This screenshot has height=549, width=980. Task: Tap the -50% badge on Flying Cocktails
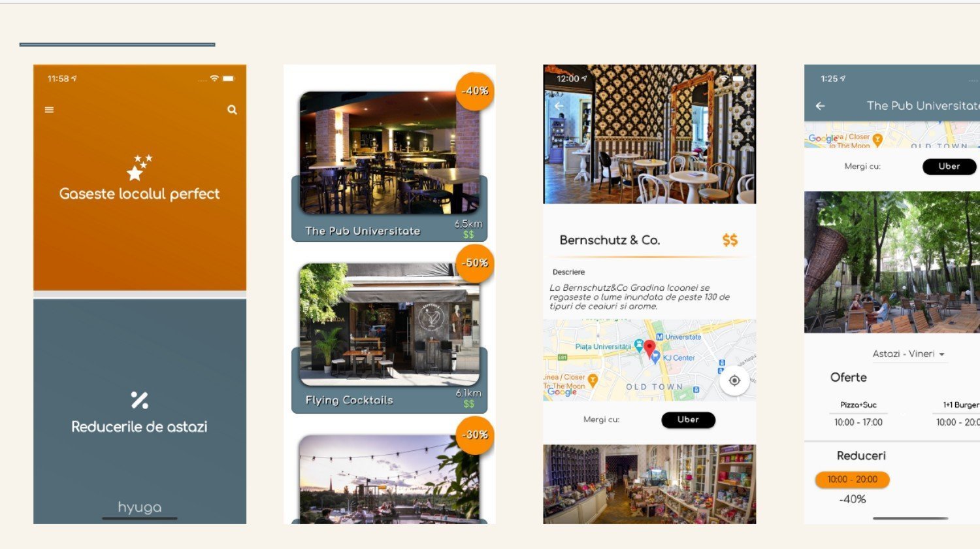pyautogui.click(x=475, y=263)
